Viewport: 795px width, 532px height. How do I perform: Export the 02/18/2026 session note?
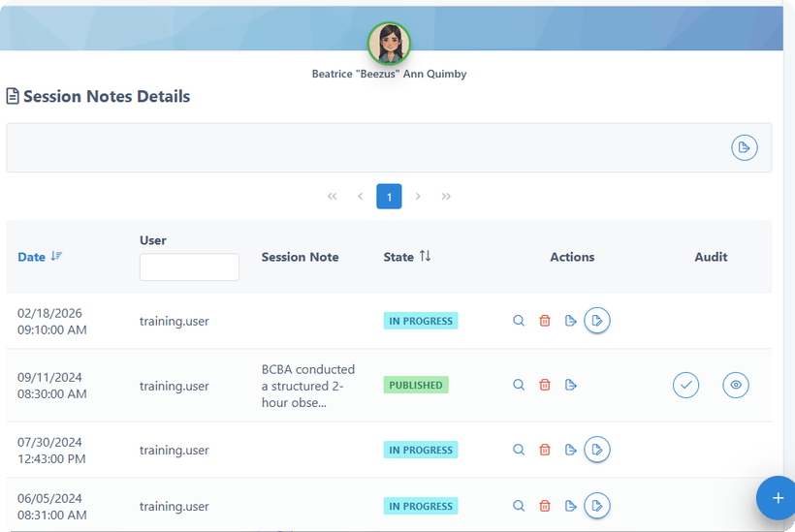coord(570,321)
